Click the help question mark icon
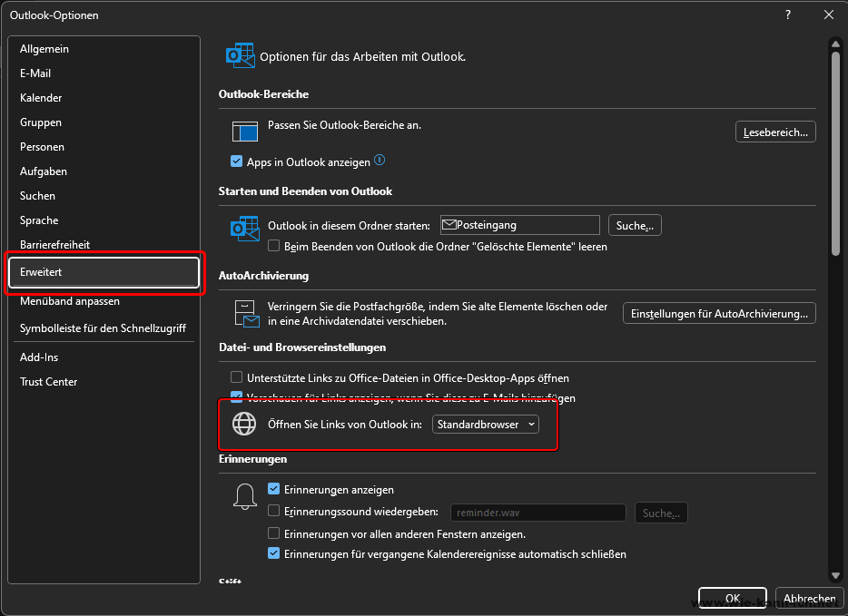This screenshot has height=616, width=848. [788, 15]
